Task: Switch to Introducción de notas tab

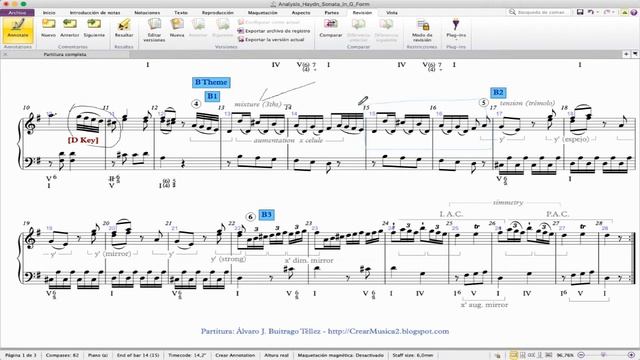Action: [95, 13]
